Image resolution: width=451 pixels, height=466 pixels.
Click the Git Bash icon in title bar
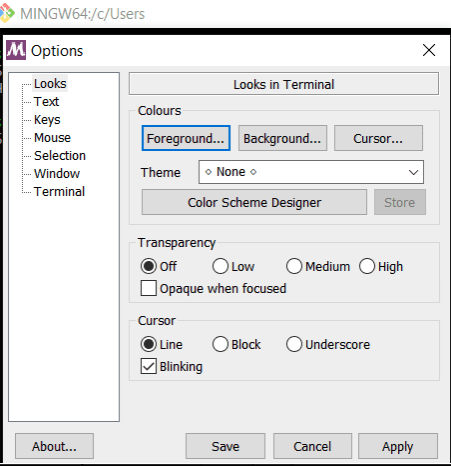tap(7, 13)
